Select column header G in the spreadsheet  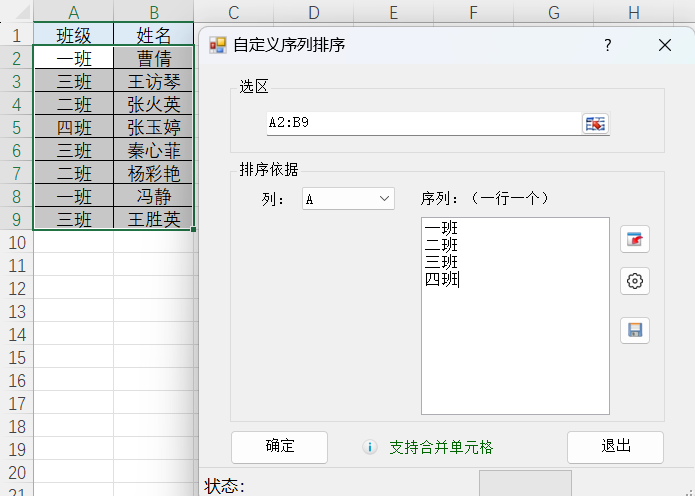[x=554, y=12]
